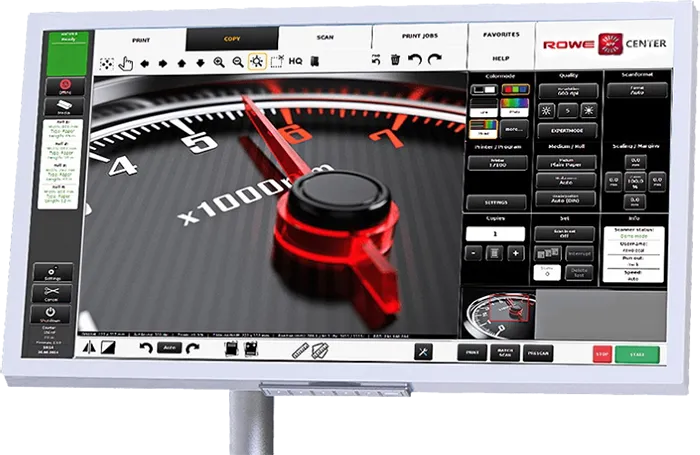Switch to the SCAN tab
Viewport: 700px width, 455px height.
pyautogui.click(x=325, y=37)
